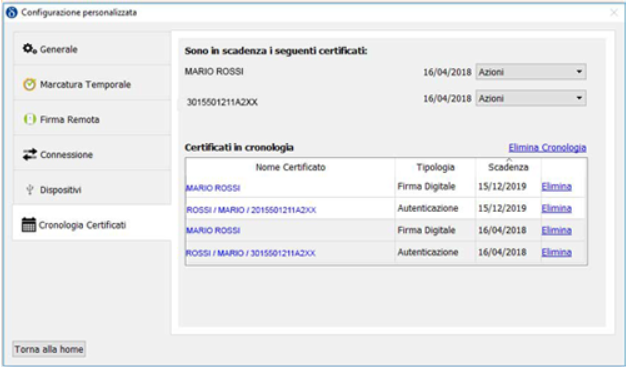
Task: Close the Configurazione personalizzata window
Action: point(614,12)
